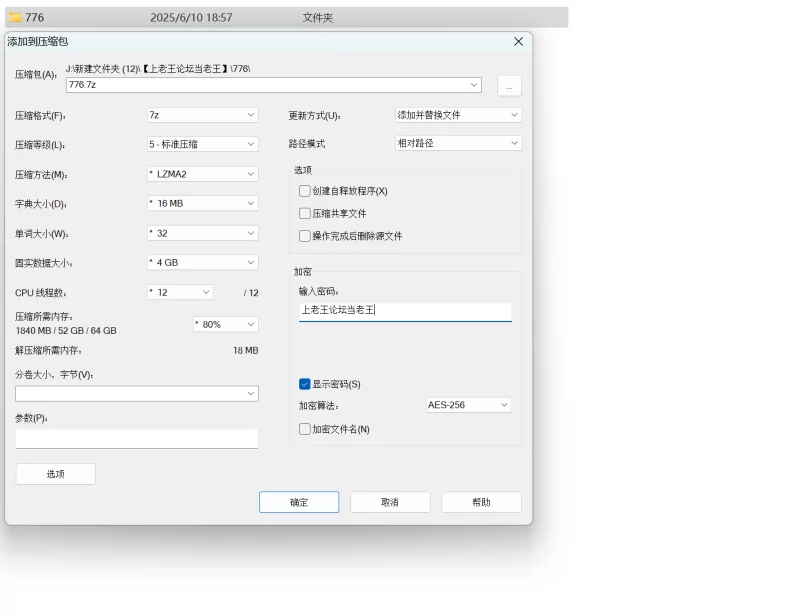Enable 创建自释放程序(X) checkbox
800x616 pixels.
(305, 191)
